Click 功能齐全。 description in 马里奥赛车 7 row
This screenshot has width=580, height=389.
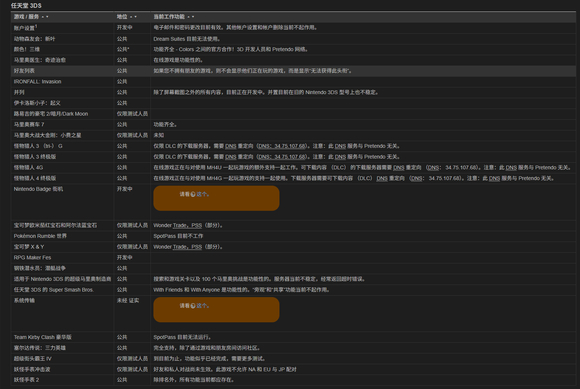(165, 125)
